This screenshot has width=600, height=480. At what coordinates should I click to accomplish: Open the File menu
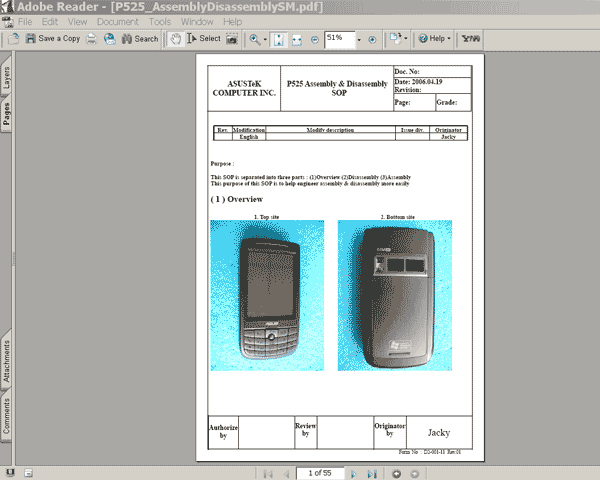coord(25,22)
